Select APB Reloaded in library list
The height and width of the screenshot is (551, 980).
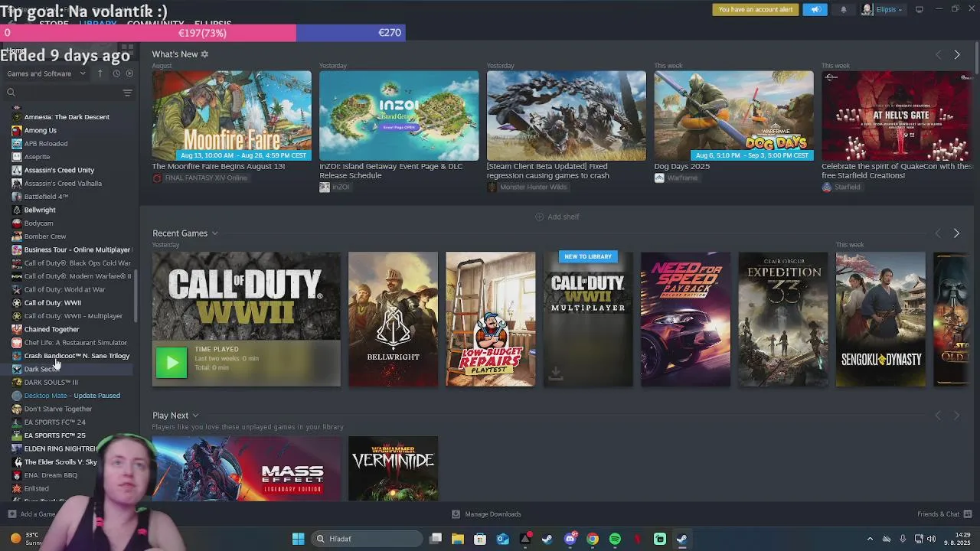pyautogui.click(x=45, y=143)
